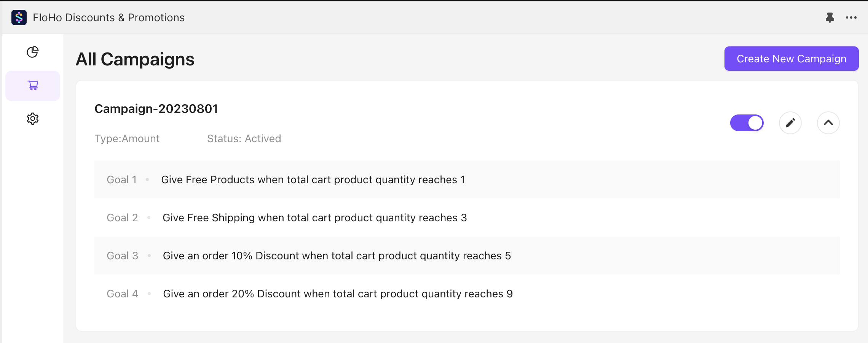Click the 'Goal 2' label

(122, 218)
